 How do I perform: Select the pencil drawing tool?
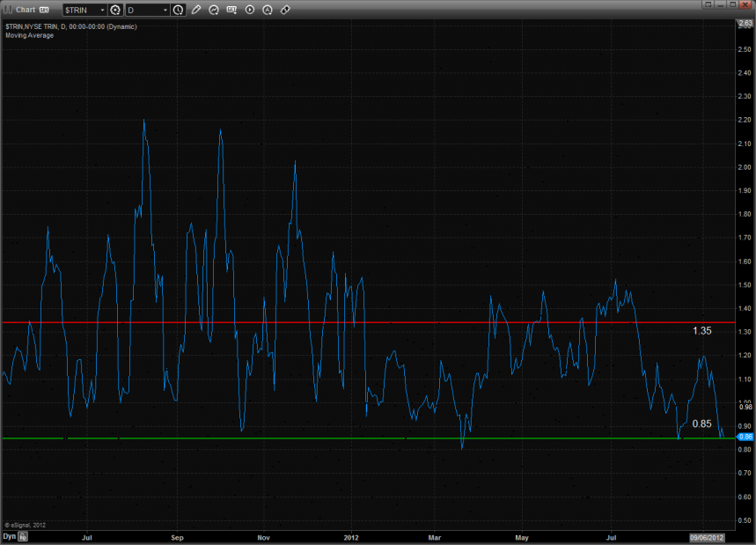pyautogui.click(x=196, y=10)
